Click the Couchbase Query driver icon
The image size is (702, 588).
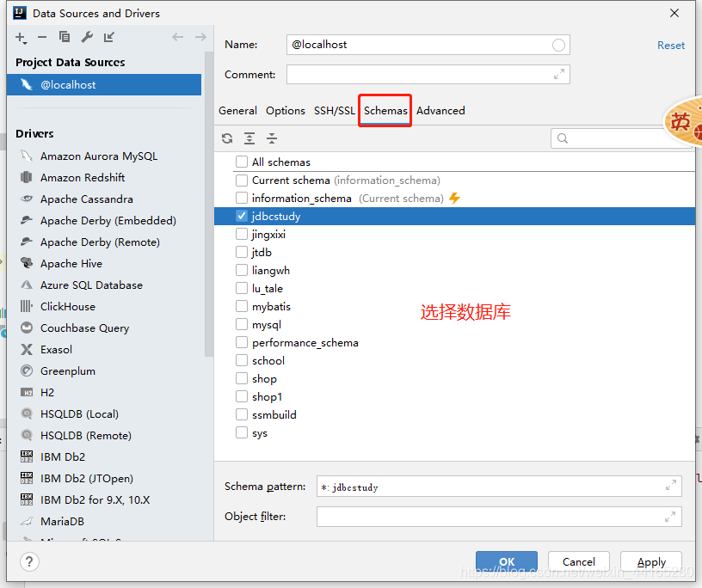pyautogui.click(x=27, y=328)
